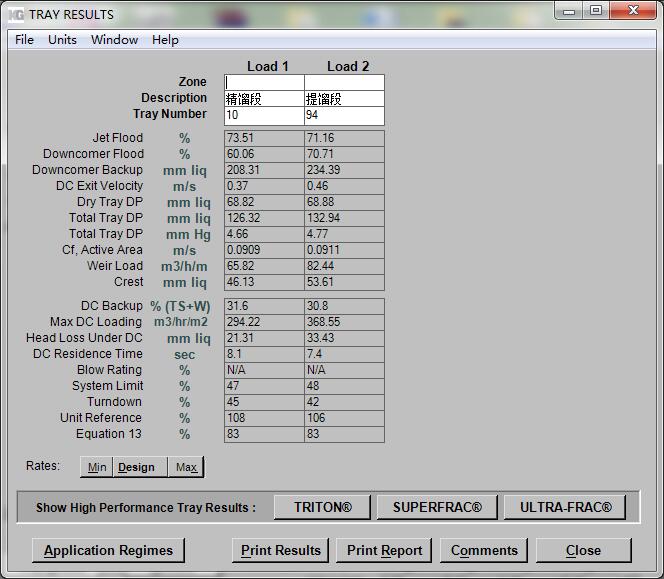Click Downcomer Backup value 234.39
This screenshot has height=579, width=664.
[344, 170]
